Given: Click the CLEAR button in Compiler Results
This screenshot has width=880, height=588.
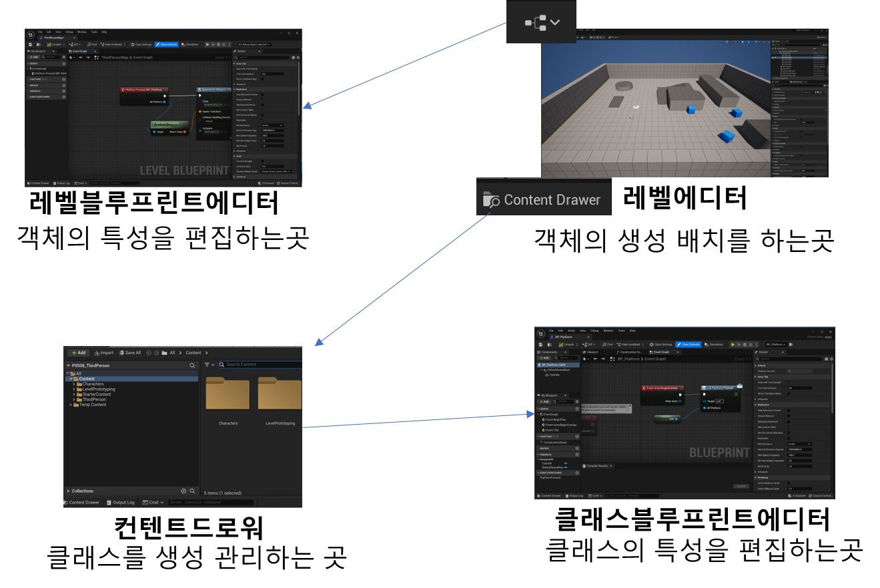Looking at the screenshot, I should click(x=741, y=486).
